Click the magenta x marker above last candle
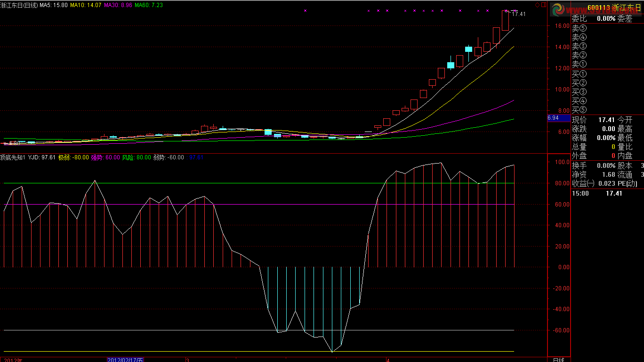The image size is (644, 362). coord(506,10)
